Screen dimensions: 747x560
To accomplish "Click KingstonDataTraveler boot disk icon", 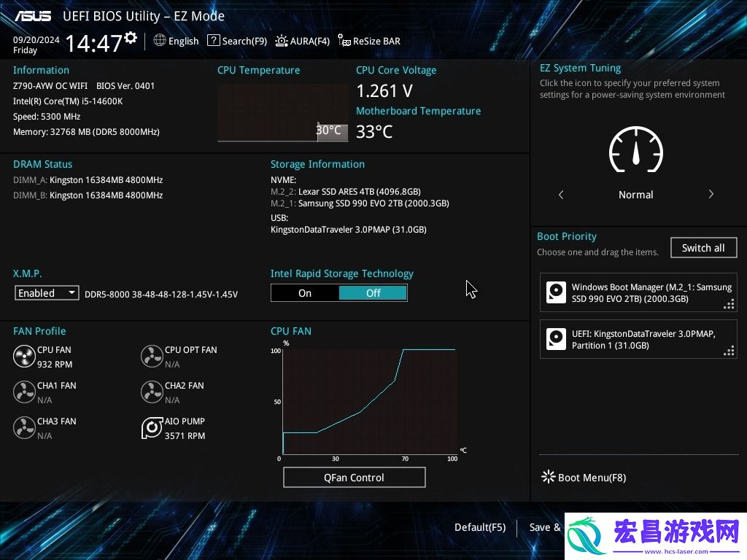I will click(556, 339).
